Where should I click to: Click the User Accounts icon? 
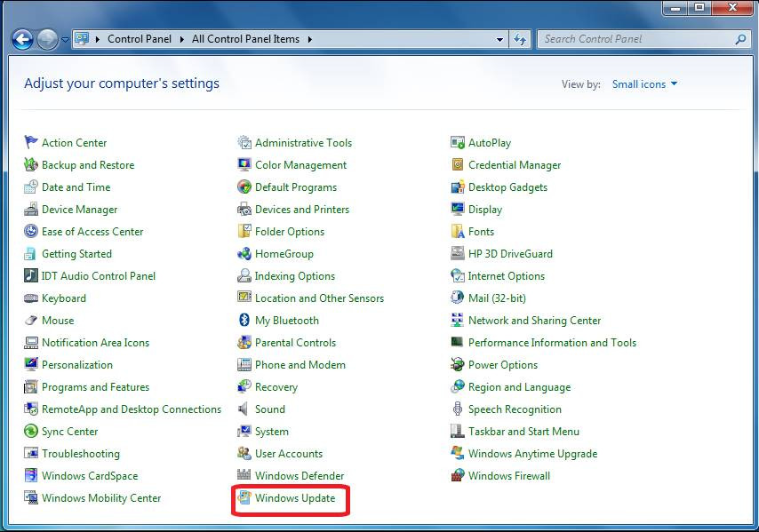(x=244, y=453)
